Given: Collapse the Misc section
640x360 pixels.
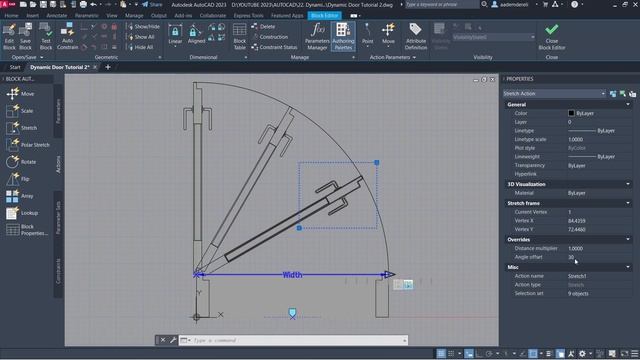Looking at the screenshot, I should (x=628, y=267).
